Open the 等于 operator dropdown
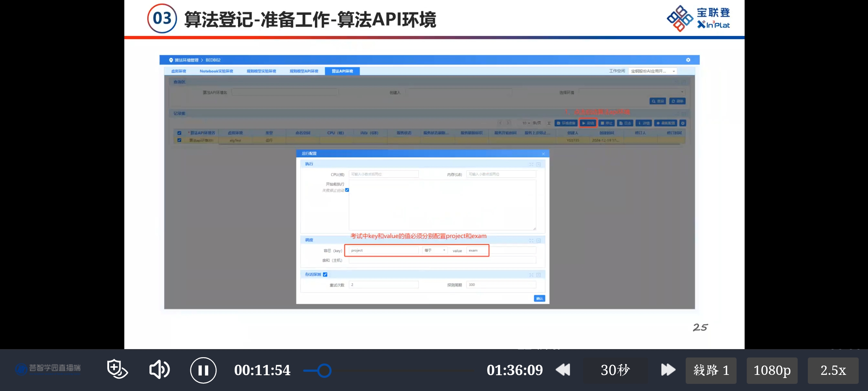 pos(435,250)
